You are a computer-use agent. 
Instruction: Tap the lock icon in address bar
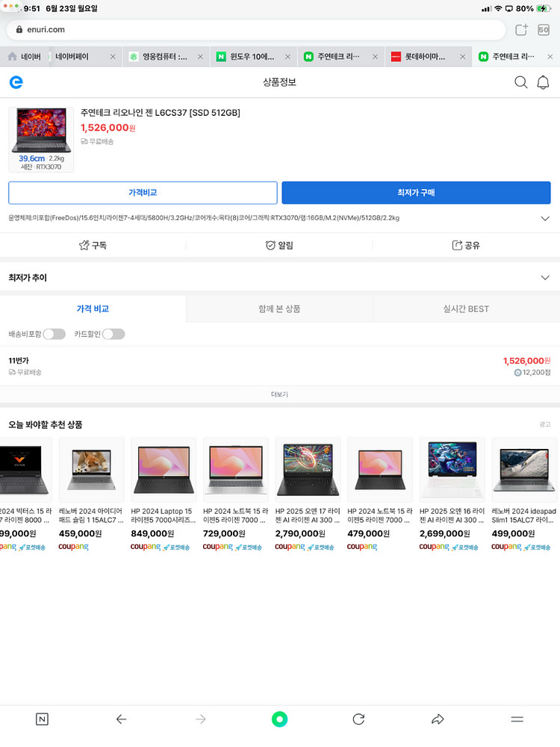click(x=19, y=30)
